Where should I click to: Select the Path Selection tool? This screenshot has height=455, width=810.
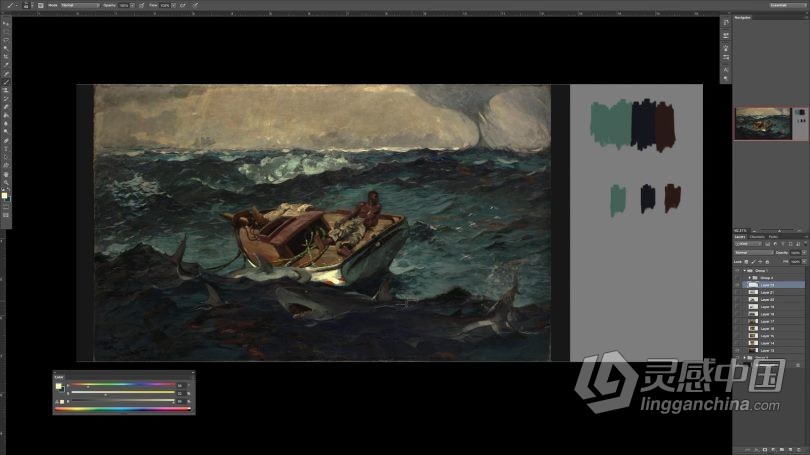click(x=7, y=158)
